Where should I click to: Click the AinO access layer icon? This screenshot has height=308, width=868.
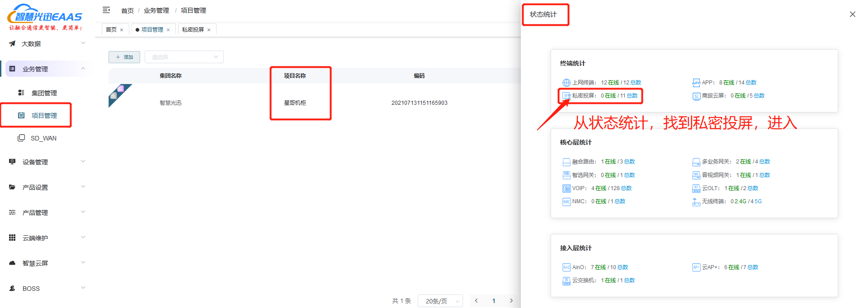coord(566,267)
